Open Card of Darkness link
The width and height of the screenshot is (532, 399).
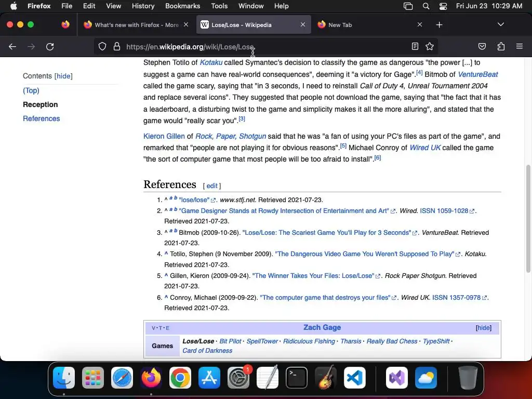(x=207, y=351)
